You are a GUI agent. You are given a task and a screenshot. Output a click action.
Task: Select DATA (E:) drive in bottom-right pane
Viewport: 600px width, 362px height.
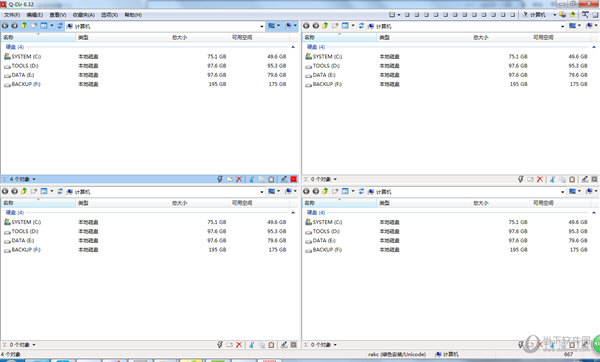pos(320,240)
